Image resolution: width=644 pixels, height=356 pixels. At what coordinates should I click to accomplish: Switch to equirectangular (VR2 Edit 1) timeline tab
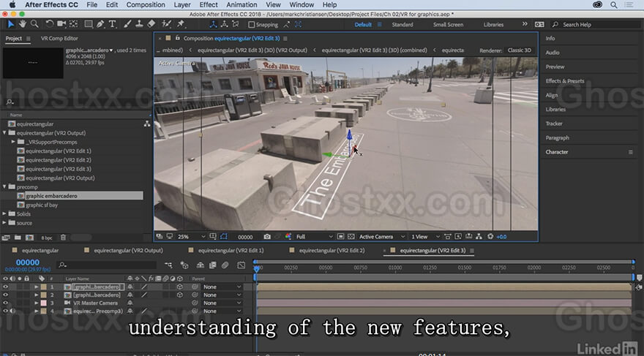(x=231, y=250)
